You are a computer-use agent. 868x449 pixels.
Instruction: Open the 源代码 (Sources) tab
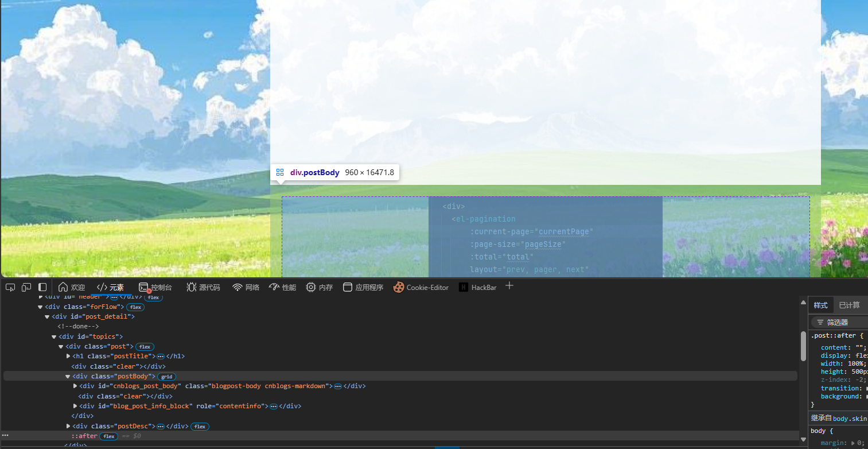coord(203,287)
